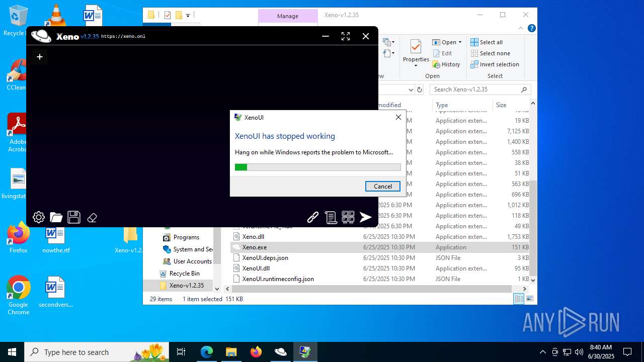This screenshot has height=362, width=644.
Task: Select the Xeno.dll file
Action: coord(253,237)
